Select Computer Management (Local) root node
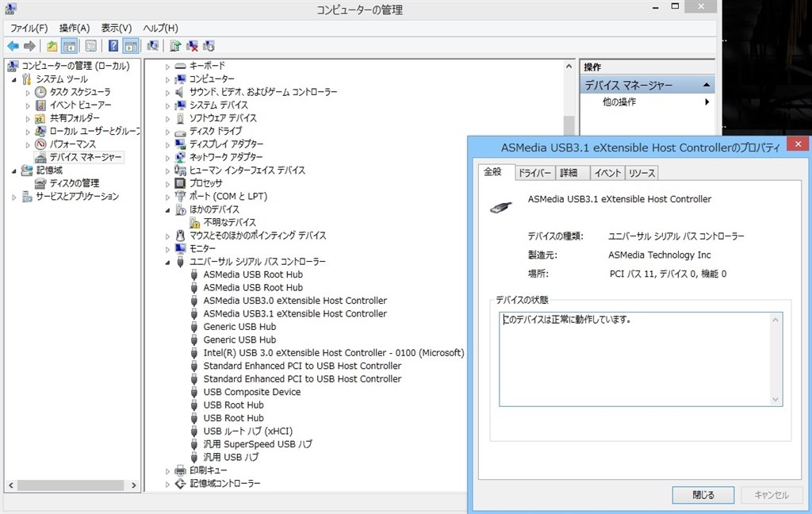Image resolution: width=812 pixels, height=514 pixels. point(75,66)
